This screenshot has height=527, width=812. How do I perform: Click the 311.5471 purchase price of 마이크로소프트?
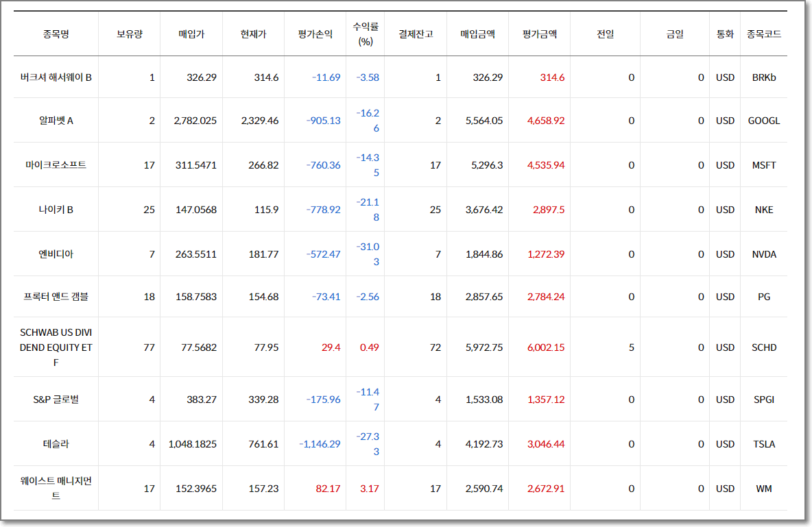click(x=195, y=165)
